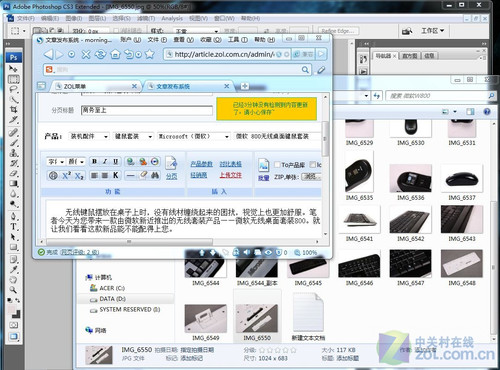Click the 经销商 link
The width and height of the screenshot is (500, 370).
point(199,175)
